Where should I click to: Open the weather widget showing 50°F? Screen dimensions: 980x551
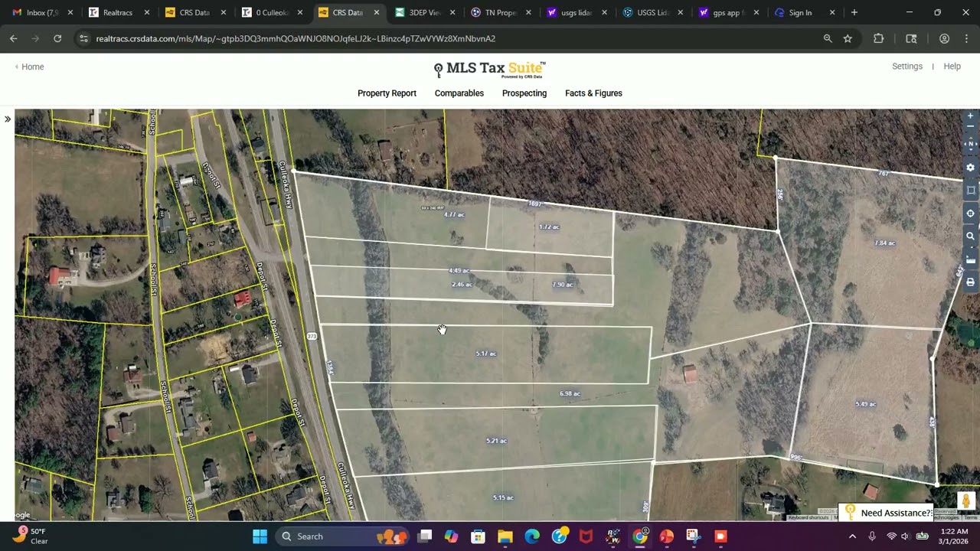click(x=31, y=536)
